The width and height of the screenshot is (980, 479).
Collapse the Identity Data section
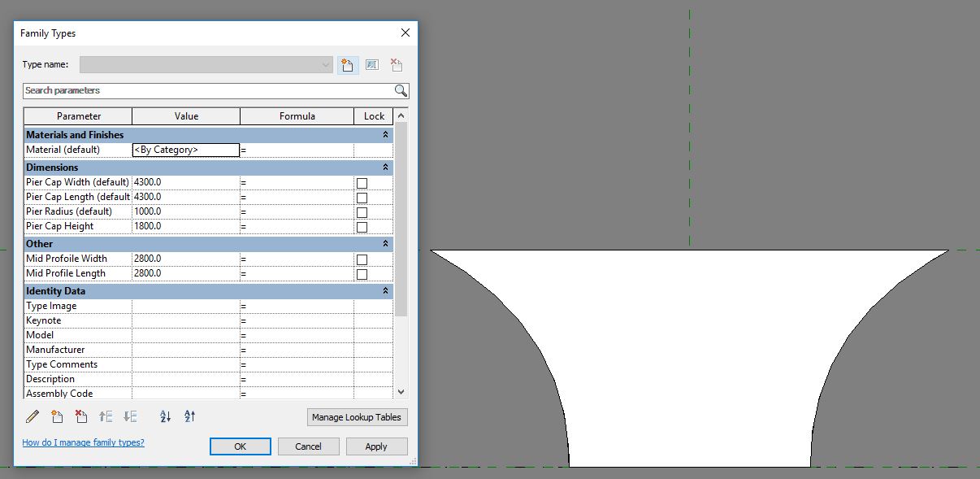point(384,290)
